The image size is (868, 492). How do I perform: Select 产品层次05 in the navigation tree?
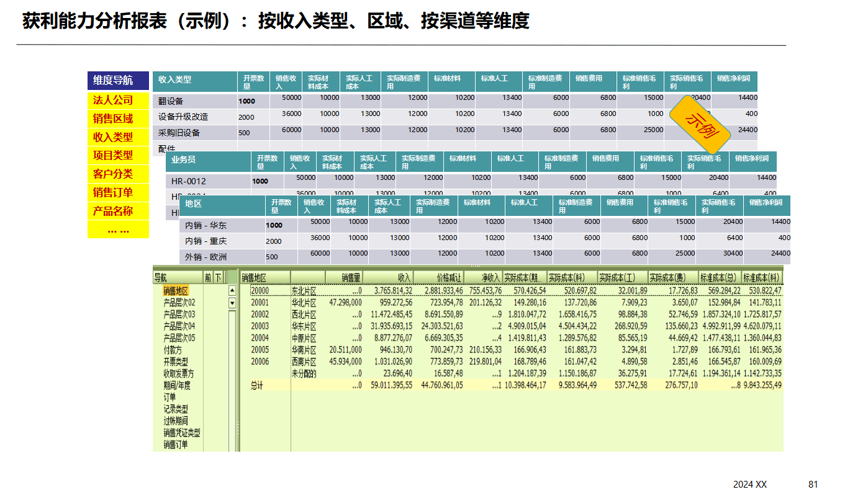click(x=179, y=338)
